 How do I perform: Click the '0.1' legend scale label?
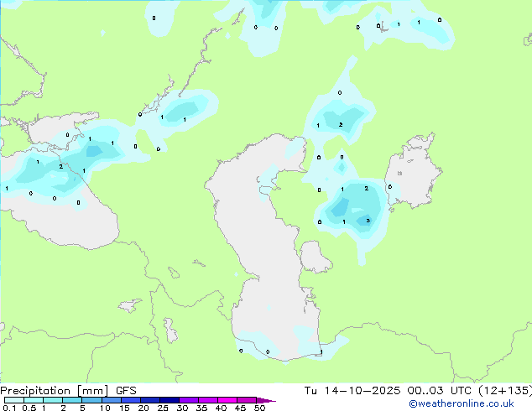[9, 408]
